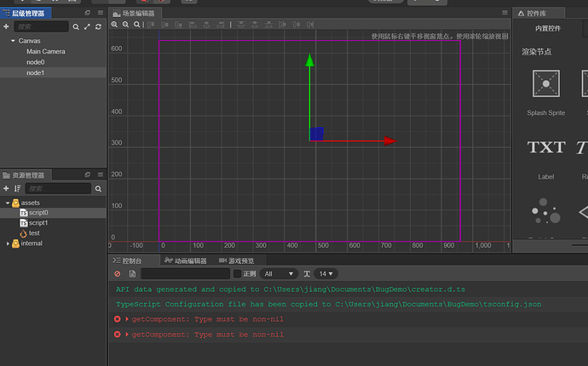Open the 动画编辑器 tab
Viewport: 588px width, 366px height.
tap(186, 260)
